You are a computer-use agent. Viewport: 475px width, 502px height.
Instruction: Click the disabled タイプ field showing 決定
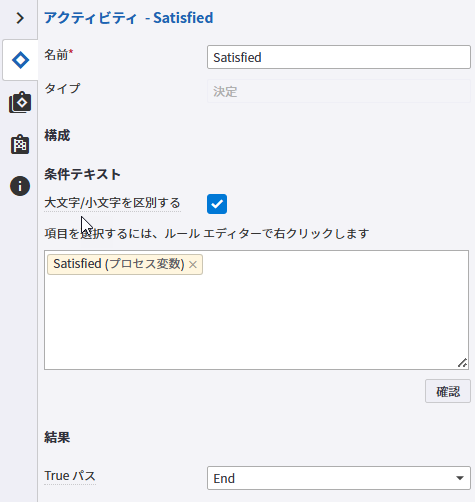point(339,91)
